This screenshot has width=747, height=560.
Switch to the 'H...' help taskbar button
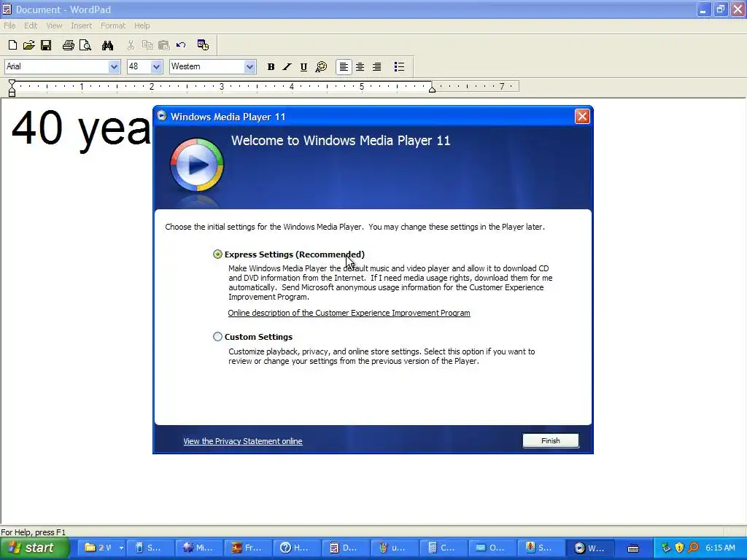[x=298, y=548]
